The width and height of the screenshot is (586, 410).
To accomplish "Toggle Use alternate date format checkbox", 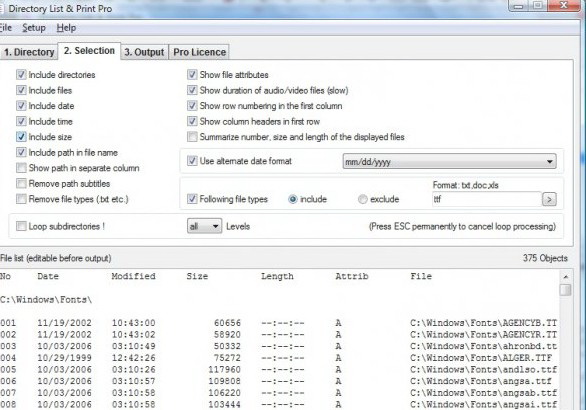I will pos(192,161).
